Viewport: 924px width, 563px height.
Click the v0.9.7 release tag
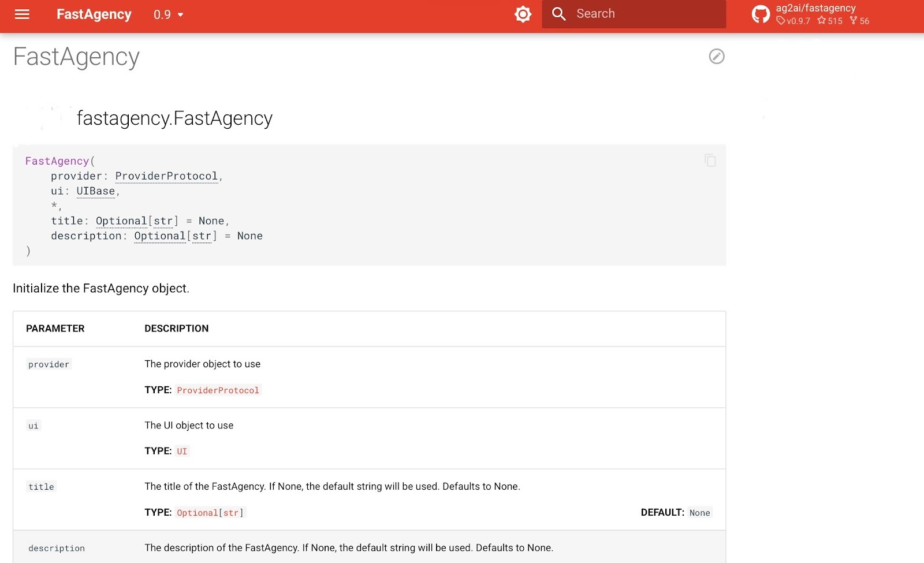pos(793,21)
